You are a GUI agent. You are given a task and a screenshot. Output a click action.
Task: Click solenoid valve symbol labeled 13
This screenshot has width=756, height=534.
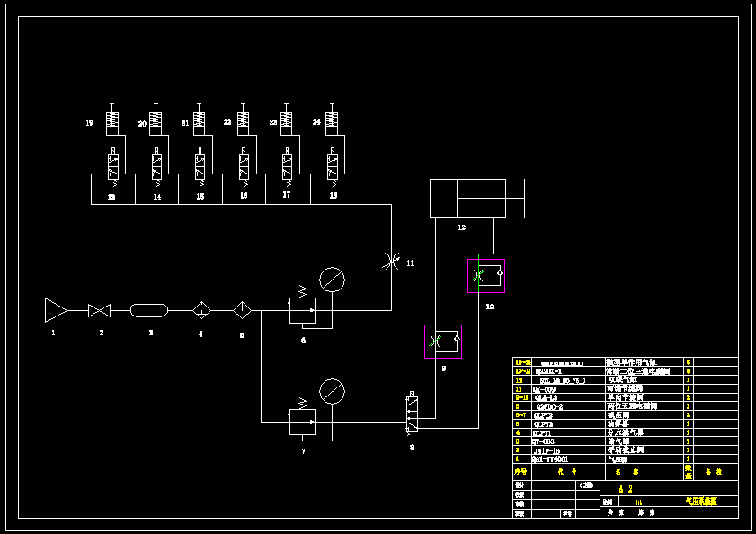(x=114, y=168)
